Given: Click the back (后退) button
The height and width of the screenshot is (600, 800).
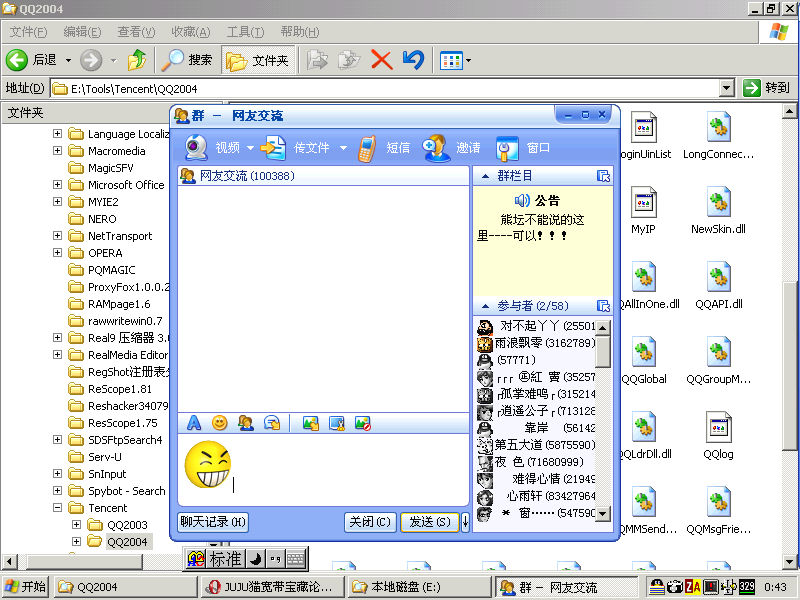Looking at the screenshot, I should coord(32,60).
